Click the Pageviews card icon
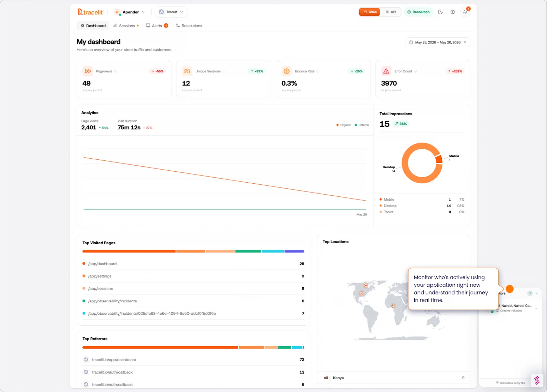547x392 pixels. [x=88, y=71]
